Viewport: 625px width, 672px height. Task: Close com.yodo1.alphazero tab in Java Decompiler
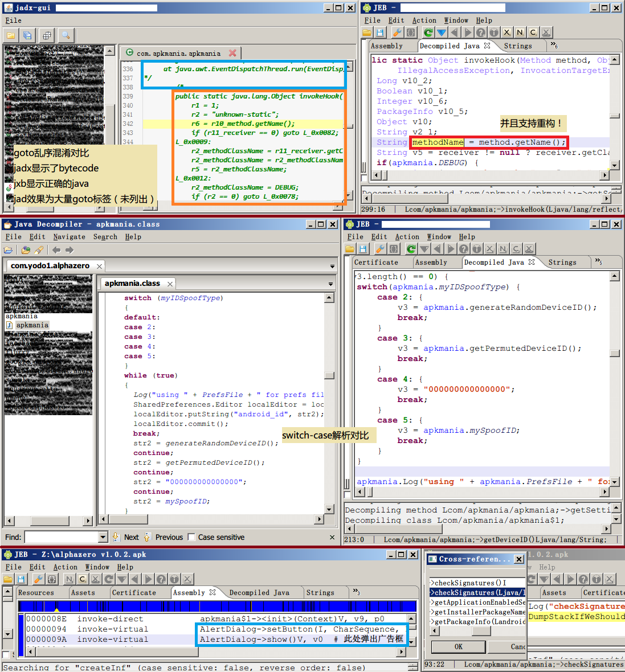100,266
